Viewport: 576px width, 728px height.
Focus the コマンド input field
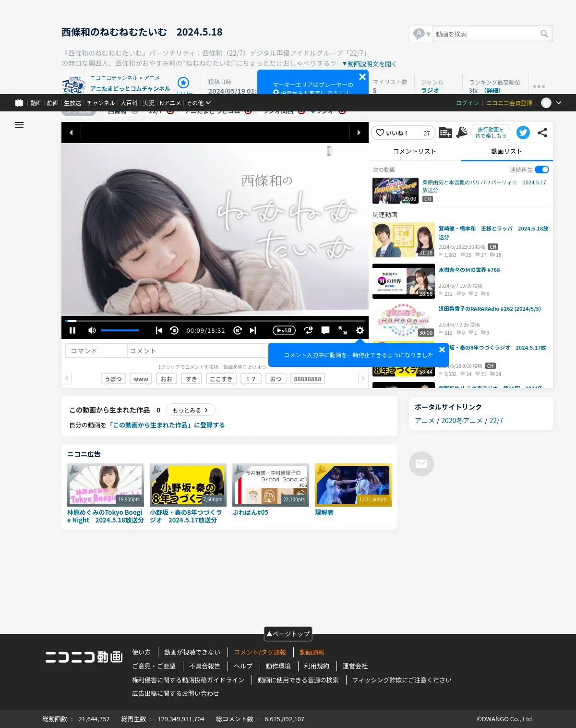tap(96, 351)
